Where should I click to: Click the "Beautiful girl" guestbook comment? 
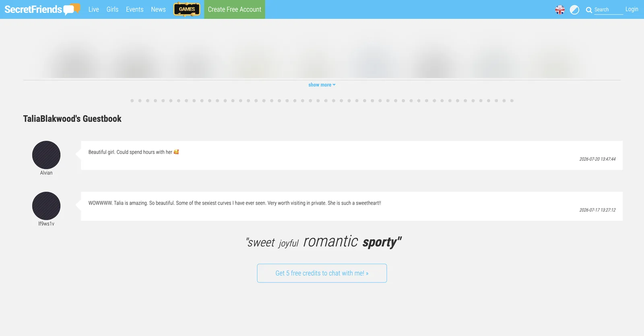click(x=134, y=152)
